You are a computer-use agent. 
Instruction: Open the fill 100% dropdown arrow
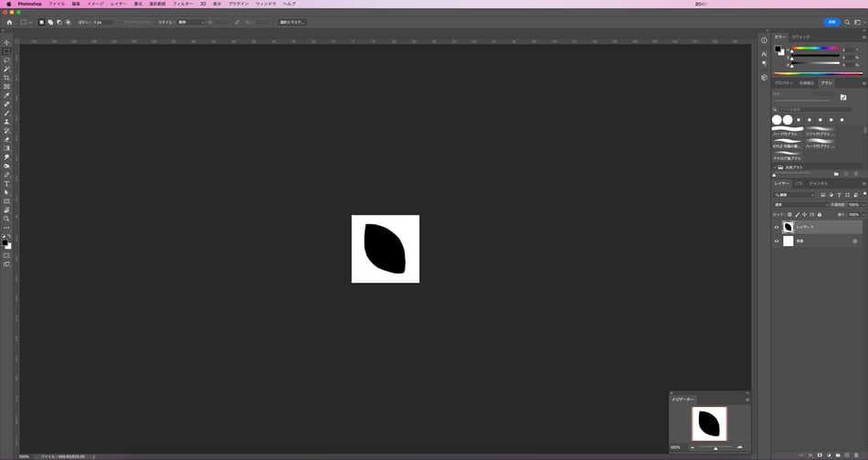863,215
